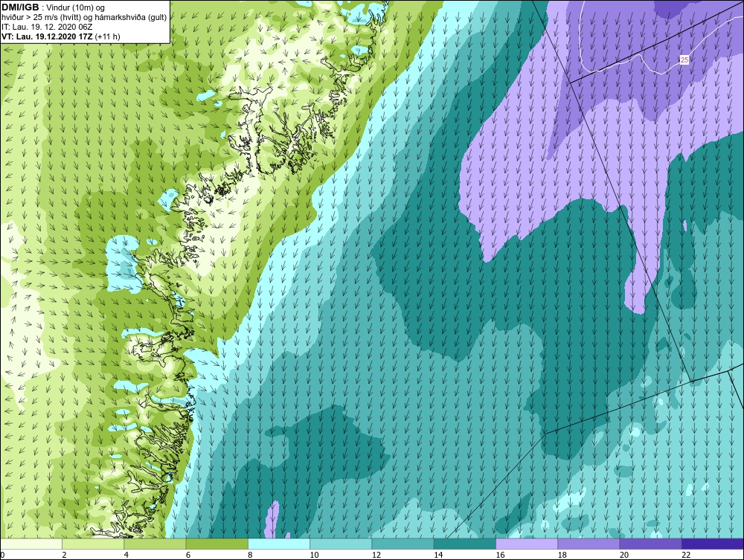Viewport: 744px width, 560px height.
Task: Click the 8–10 m/s light cyan legend swatch
Action: (x=279, y=544)
